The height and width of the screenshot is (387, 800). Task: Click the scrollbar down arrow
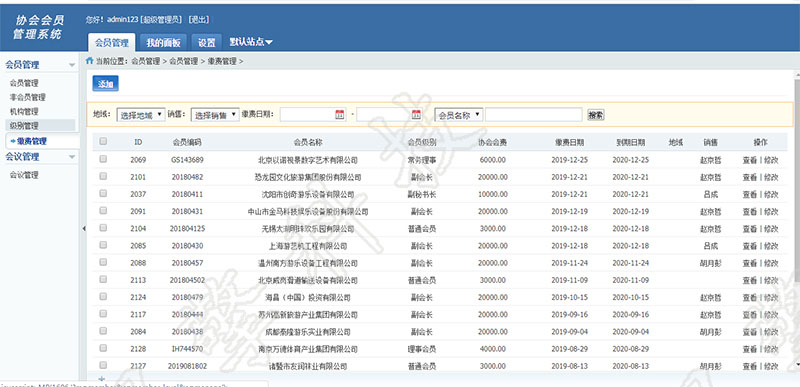797,365
